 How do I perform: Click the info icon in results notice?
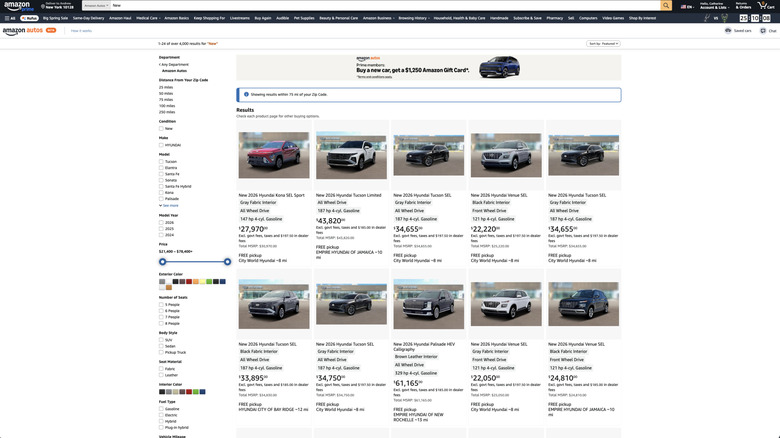point(246,94)
